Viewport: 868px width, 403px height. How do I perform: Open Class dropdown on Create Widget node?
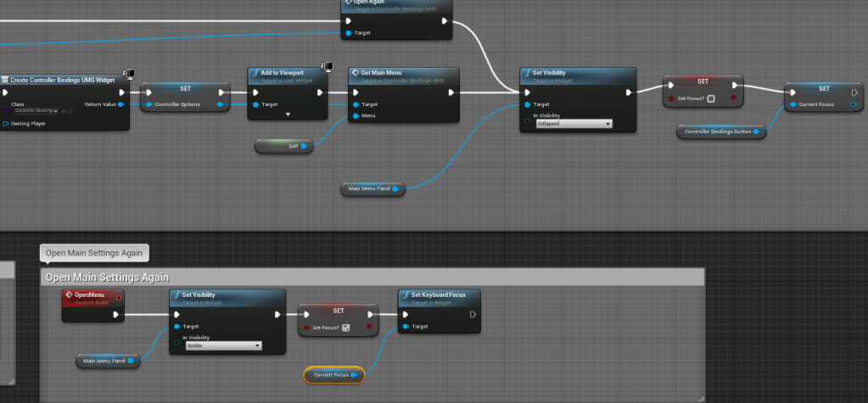pos(37,111)
